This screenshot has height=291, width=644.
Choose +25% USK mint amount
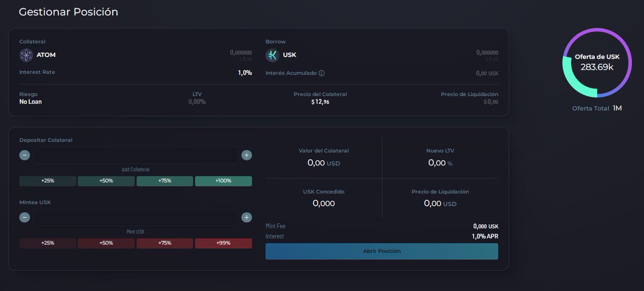(48, 243)
